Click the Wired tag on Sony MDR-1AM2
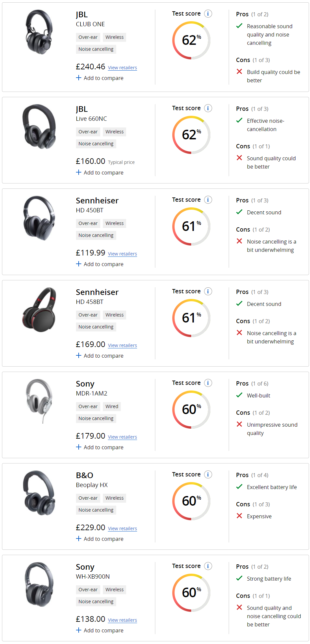 112,406
